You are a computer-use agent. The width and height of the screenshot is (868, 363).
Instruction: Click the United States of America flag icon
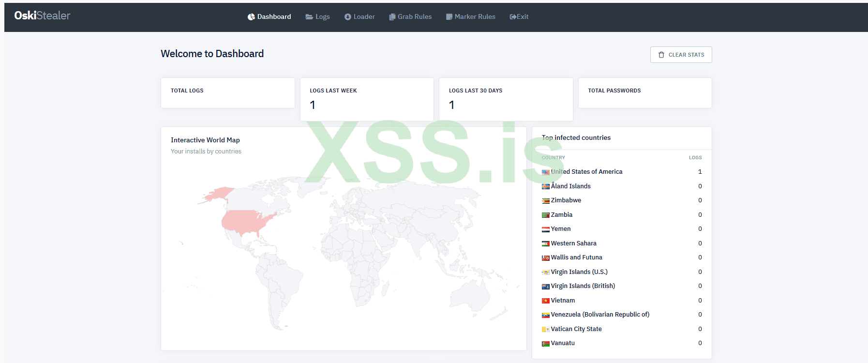[x=546, y=172]
